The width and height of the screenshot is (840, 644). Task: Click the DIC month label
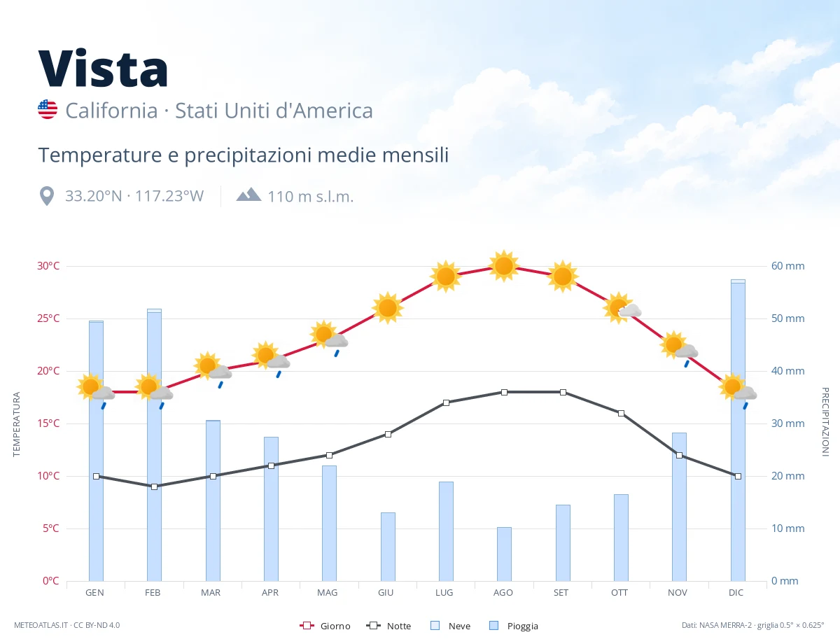pos(736,592)
